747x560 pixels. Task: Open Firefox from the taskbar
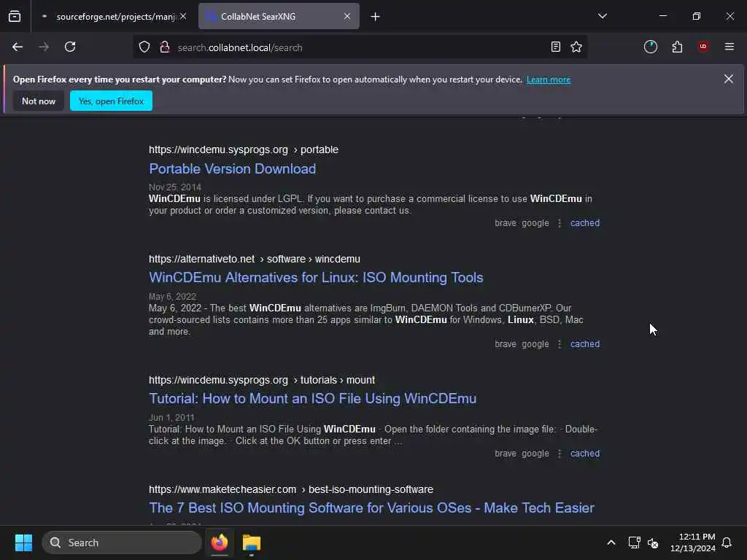tap(220, 542)
